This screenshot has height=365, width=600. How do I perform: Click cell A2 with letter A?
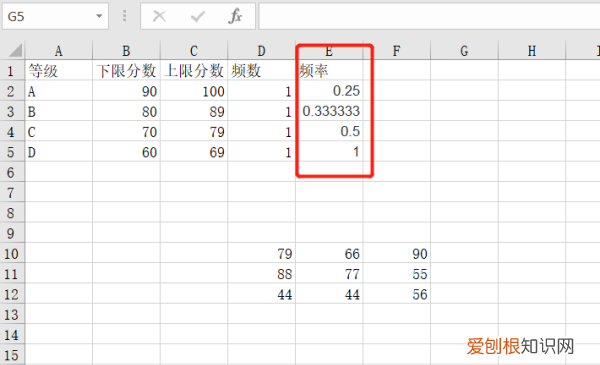tap(59, 91)
